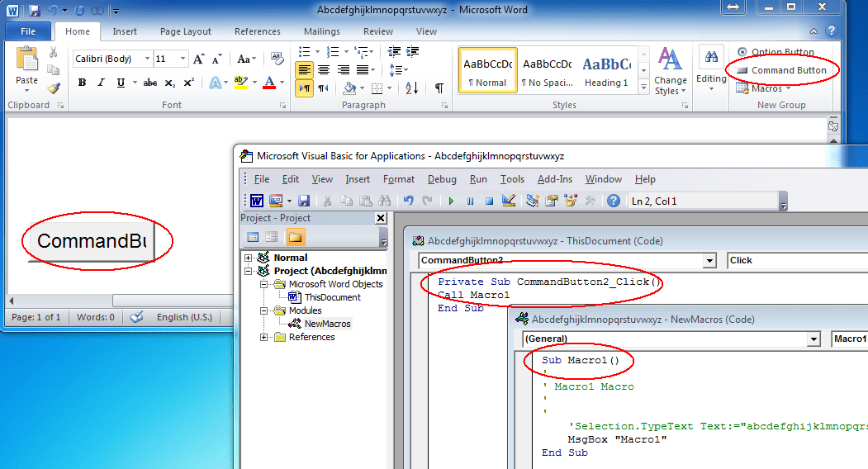Select the No Spacing style
868x469 pixels.
(x=547, y=70)
